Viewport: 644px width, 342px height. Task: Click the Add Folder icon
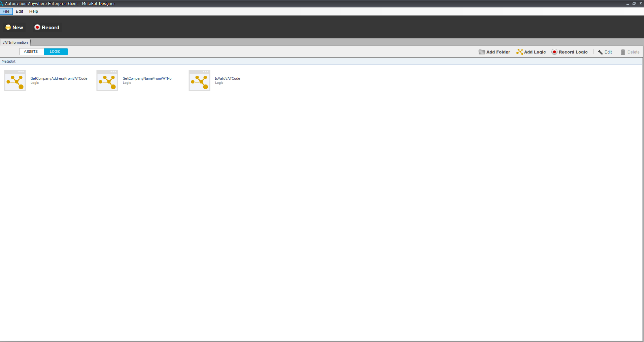click(x=482, y=52)
